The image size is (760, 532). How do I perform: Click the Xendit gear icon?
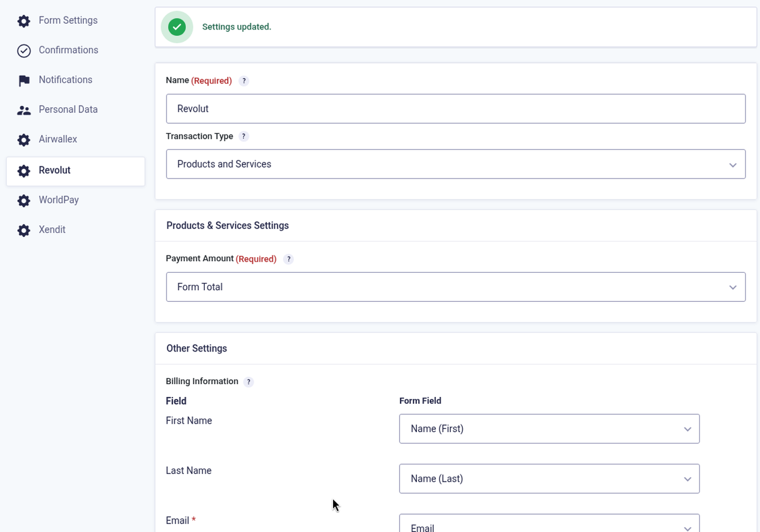(x=24, y=231)
